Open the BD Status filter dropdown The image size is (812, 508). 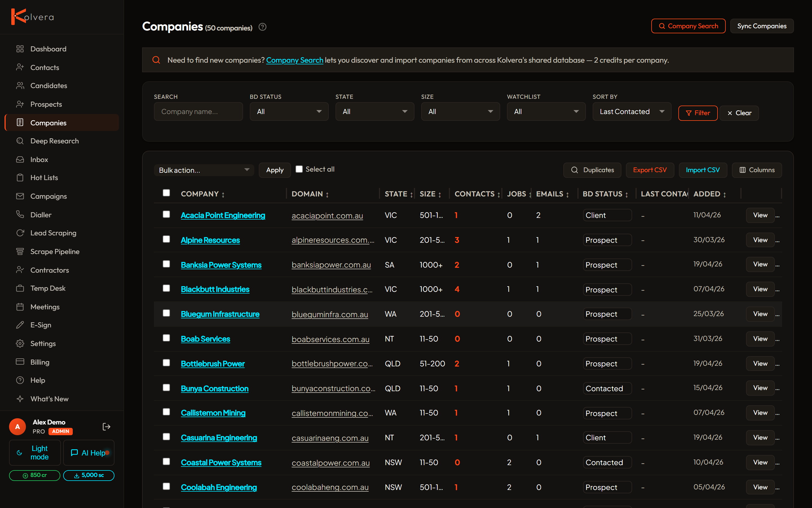(289, 111)
